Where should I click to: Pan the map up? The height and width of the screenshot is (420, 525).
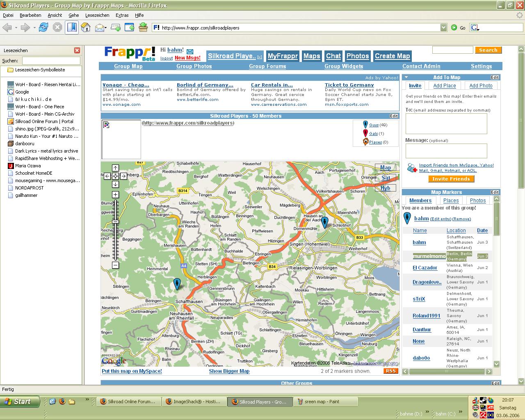[x=115, y=168]
